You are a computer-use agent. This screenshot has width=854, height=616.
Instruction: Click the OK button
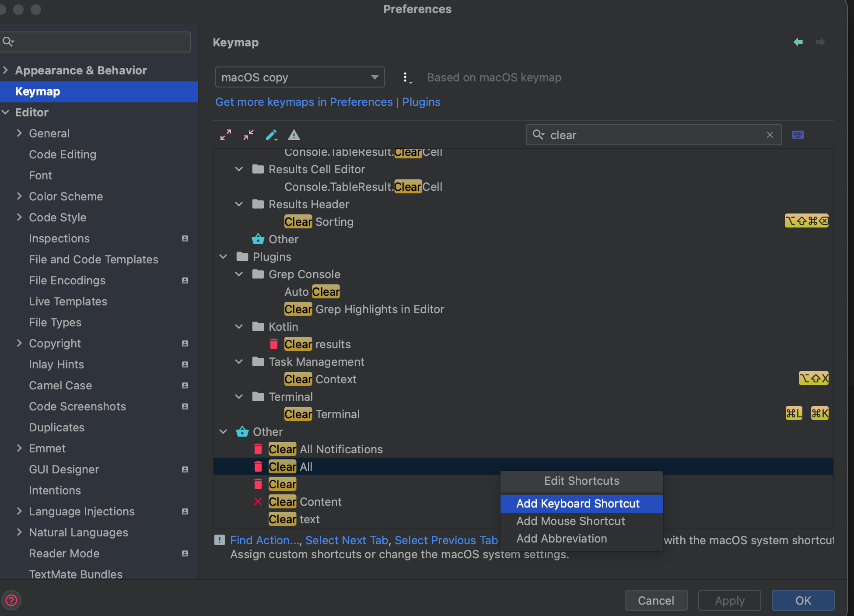(x=803, y=600)
